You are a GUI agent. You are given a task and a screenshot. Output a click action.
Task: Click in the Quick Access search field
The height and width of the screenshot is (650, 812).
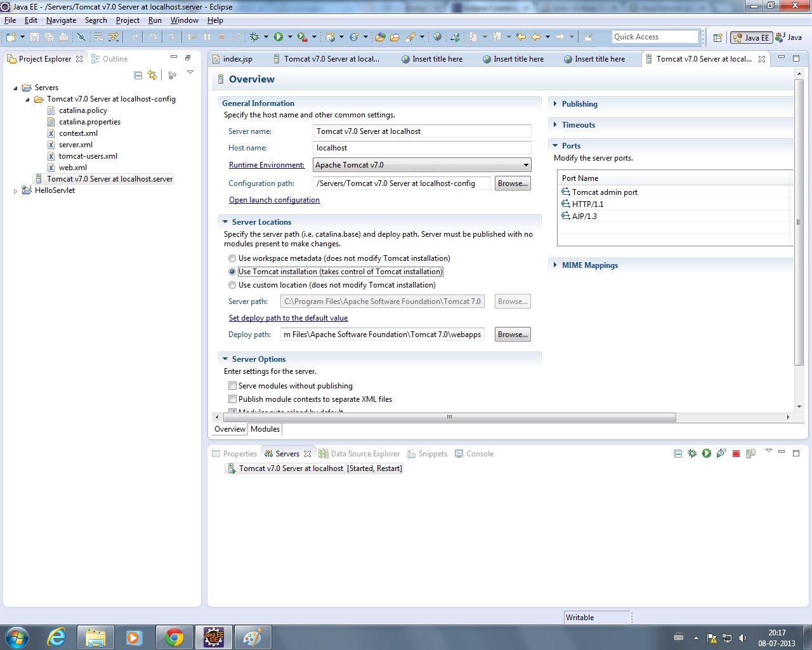click(x=655, y=37)
